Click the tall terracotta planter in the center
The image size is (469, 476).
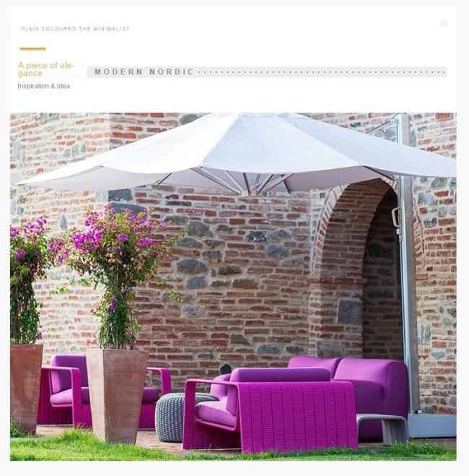(x=117, y=396)
